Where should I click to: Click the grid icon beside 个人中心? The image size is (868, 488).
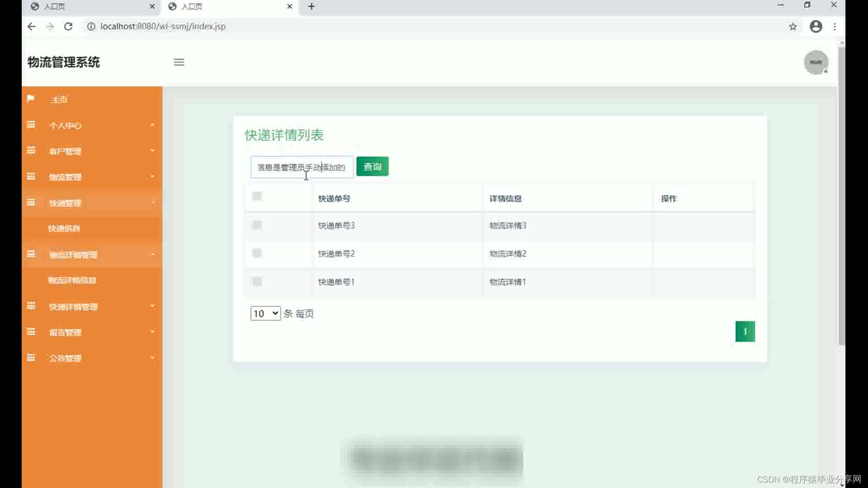31,124
